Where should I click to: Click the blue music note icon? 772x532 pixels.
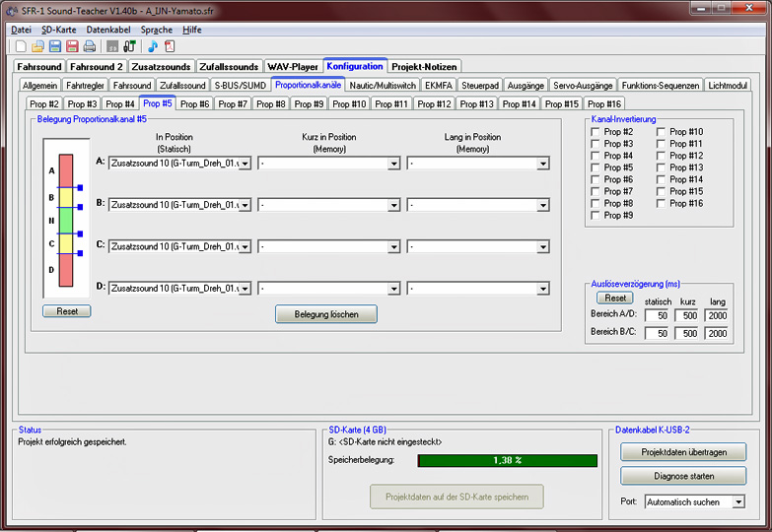click(153, 46)
